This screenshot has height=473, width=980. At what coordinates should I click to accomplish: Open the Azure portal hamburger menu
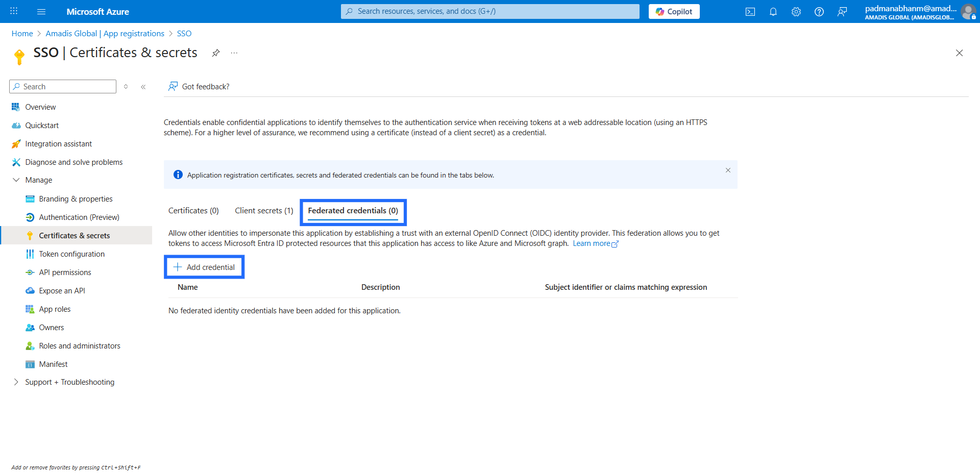[x=41, y=12]
